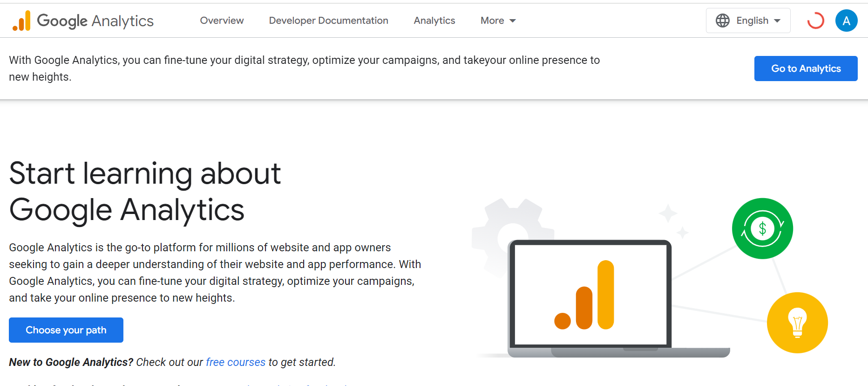Open the English language selector
The width and height of the screenshot is (868, 386).
point(748,21)
